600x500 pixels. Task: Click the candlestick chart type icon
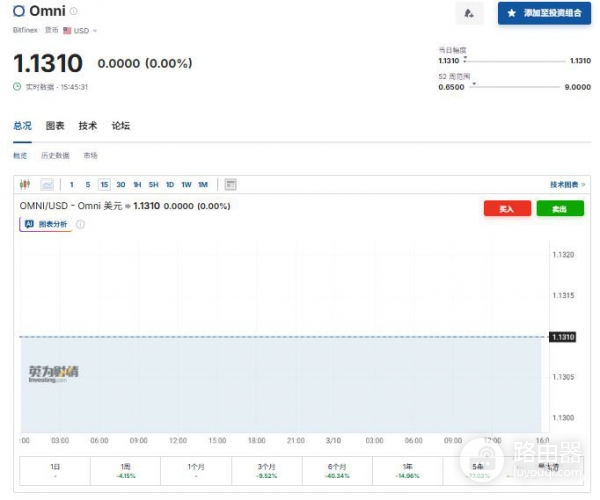click(25, 184)
